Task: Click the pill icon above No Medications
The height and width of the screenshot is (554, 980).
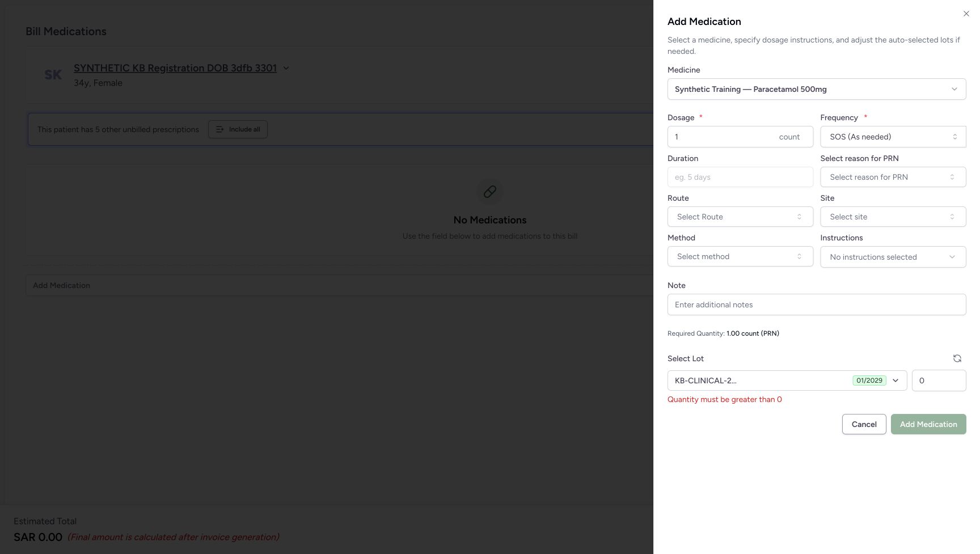Action: pyautogui.click(x=490, y=192)
